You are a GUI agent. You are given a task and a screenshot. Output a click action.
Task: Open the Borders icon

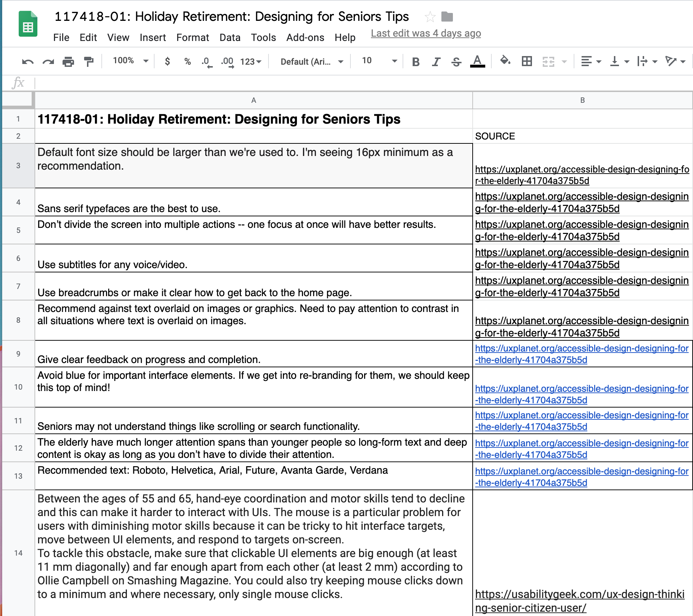click(x=527, y=61)
